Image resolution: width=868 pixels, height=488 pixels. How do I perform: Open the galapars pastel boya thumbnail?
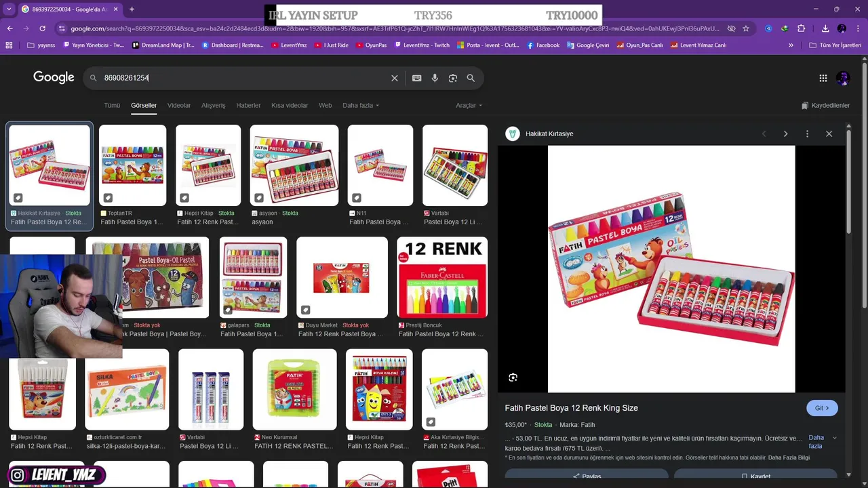click(253, 277)
